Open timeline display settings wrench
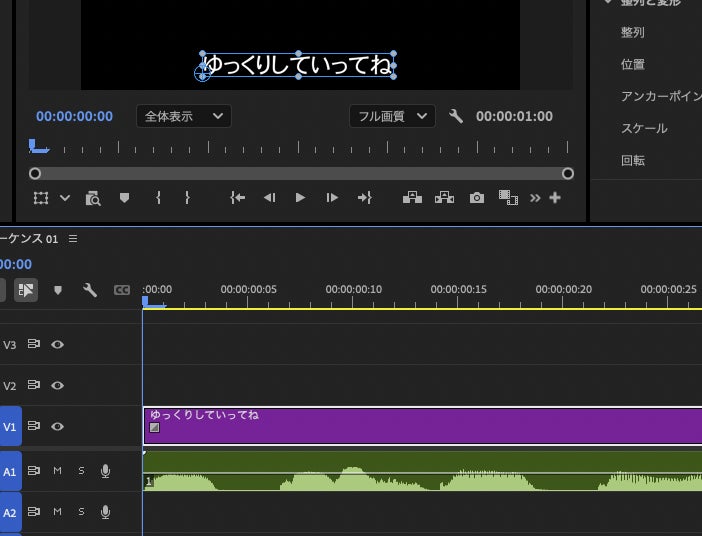Viewport: 702px width, 536px height. [90, 290]
